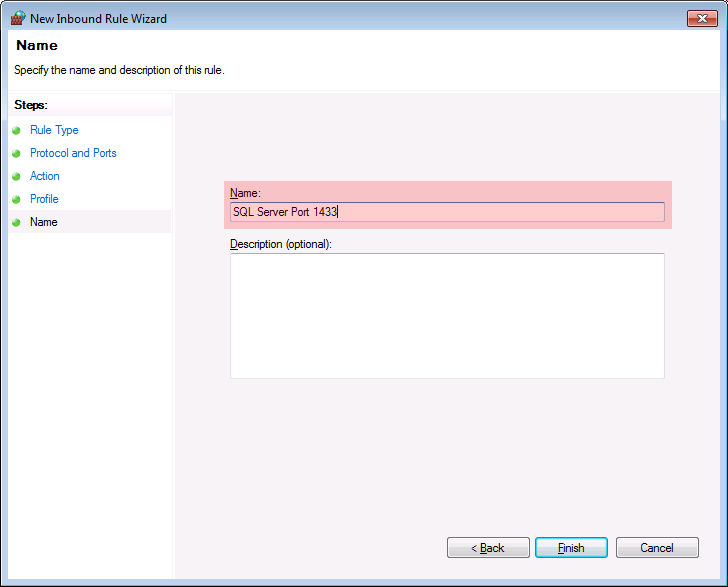Jump to the Action step
Image resolution: width=728 pixels, height=587 pixels.
(45, 176)
